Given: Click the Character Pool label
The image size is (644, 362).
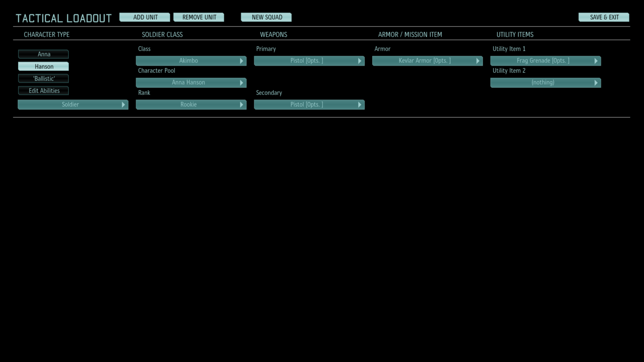Looking at the screenshot, I should coord(157,71).
